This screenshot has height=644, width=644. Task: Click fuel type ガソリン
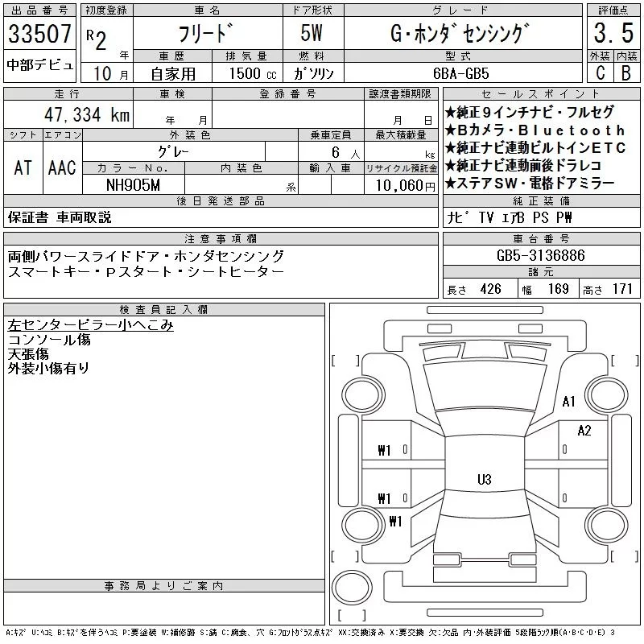coord(313,73)
